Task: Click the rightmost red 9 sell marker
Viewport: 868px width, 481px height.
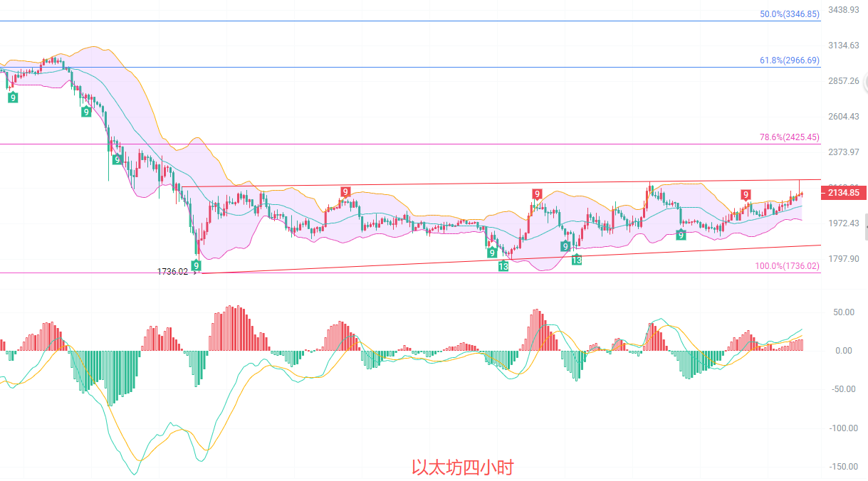Action: coord(746,195)
